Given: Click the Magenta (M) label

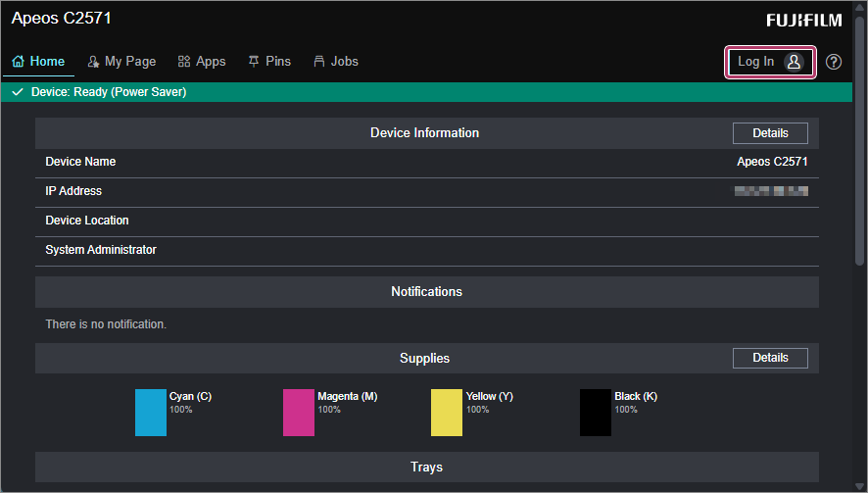Looking at the screenshot, I should click(348, 396).
